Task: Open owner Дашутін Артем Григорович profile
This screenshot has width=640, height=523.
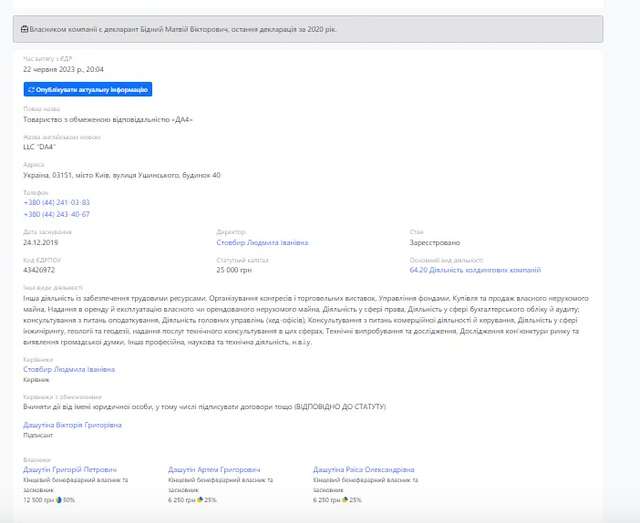Action: 214,469
